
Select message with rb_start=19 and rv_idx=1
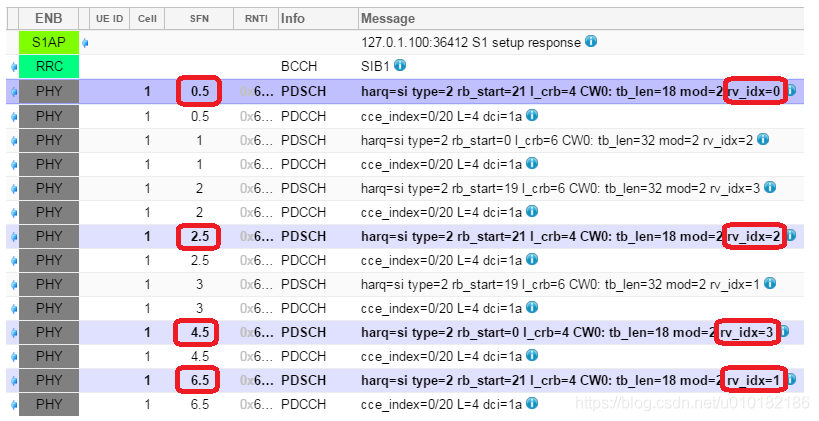coord(560,284)
